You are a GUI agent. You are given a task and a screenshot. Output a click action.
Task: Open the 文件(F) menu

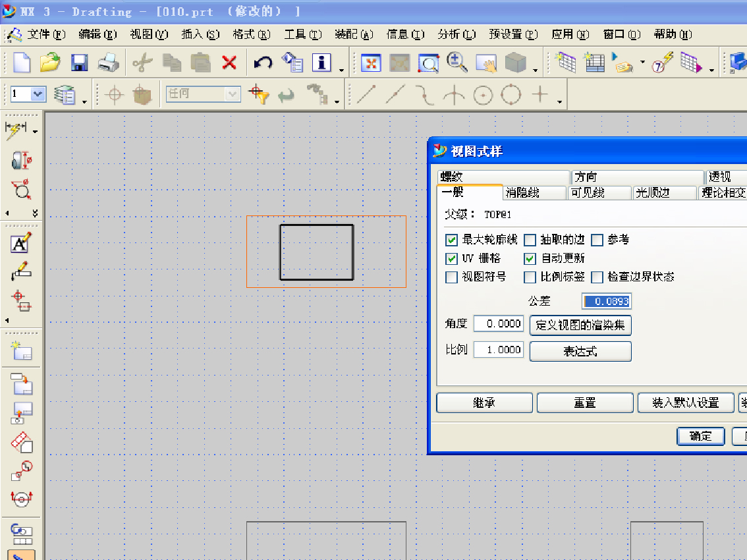coord(46,34)
